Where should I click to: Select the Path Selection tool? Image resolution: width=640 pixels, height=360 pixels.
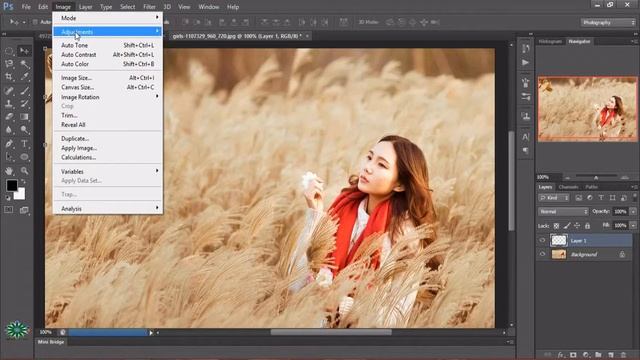tap(9, 157)
